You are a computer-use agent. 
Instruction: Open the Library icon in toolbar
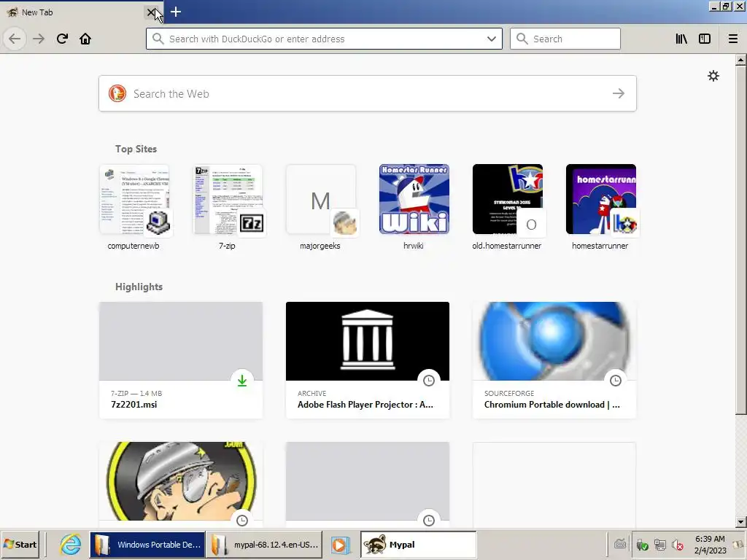click(x=681, y=39)
